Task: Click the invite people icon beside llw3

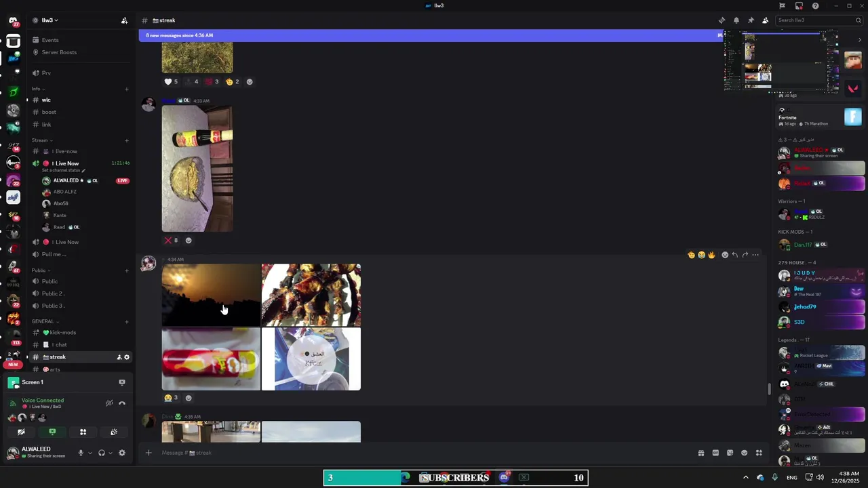Action: point(124,20)
